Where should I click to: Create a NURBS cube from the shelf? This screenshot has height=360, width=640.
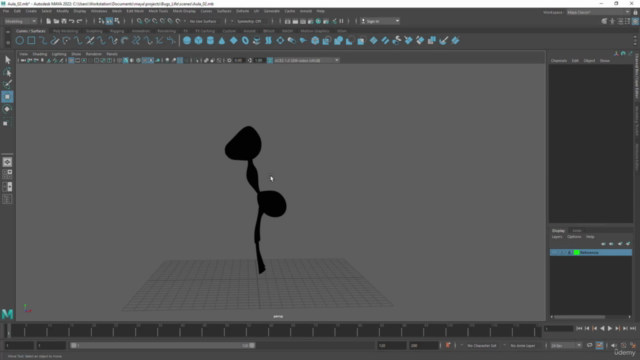[198, 40]
